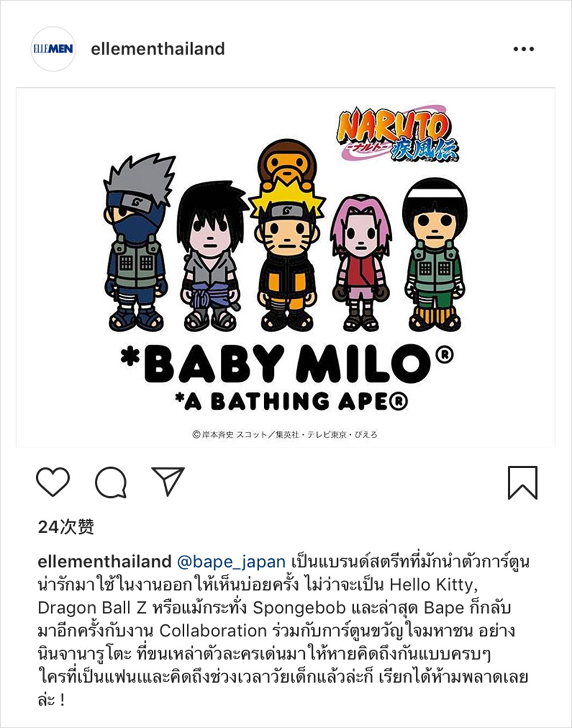View the 24 likes count
Viewport: 572px width, 728px height.
click(x=66, y=527)
